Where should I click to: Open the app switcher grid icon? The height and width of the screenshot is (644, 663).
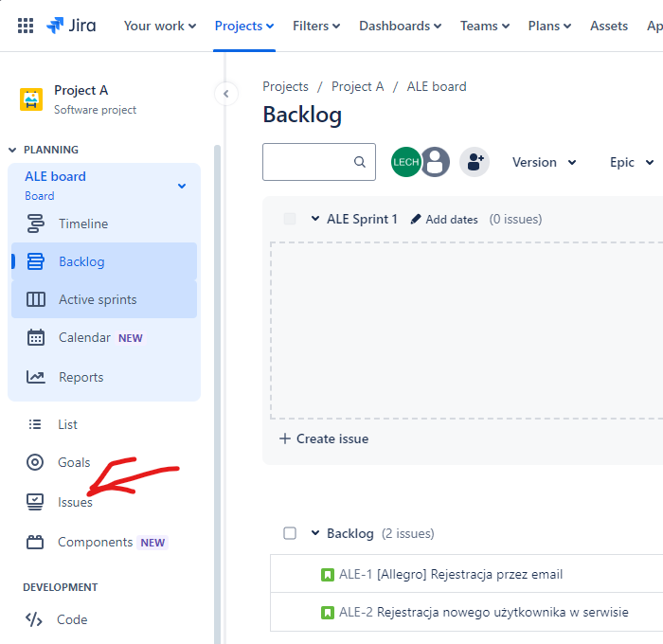(26, 26)
